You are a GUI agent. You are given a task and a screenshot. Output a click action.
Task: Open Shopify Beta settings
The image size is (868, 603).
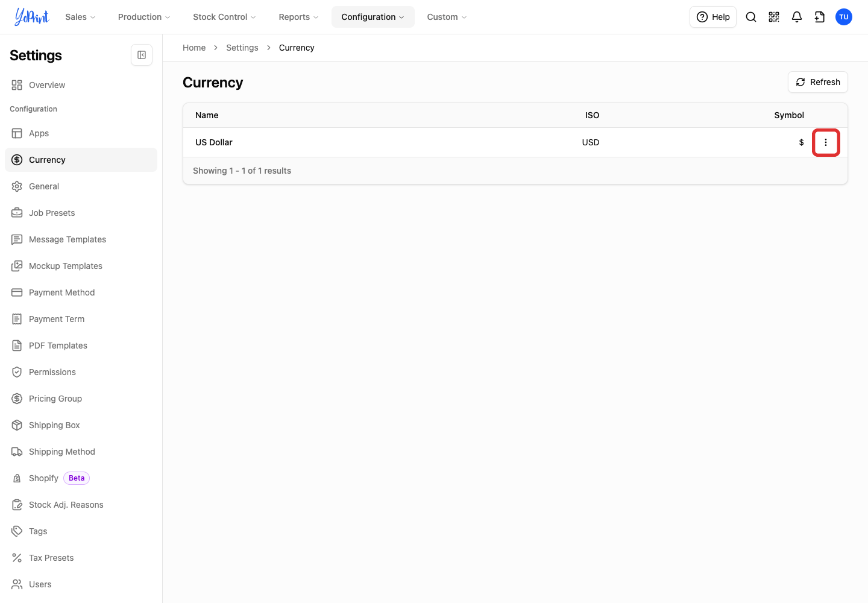[81, 478]
